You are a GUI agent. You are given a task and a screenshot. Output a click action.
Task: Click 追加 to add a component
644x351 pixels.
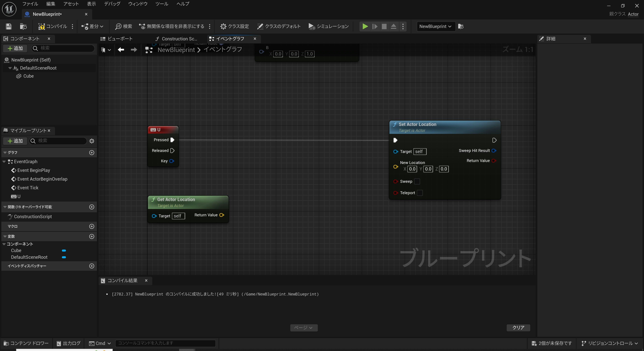click(15, 48)
